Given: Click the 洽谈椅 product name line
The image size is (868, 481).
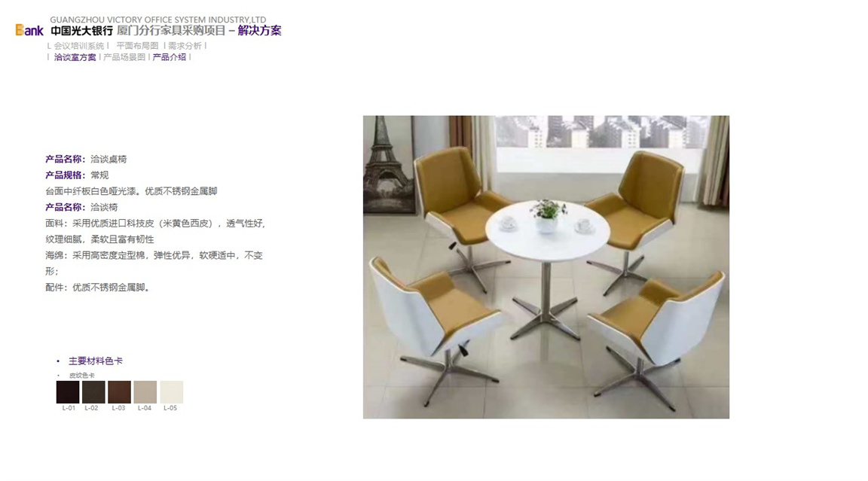Looking at the screenshot, I should [x=81, y=207].
